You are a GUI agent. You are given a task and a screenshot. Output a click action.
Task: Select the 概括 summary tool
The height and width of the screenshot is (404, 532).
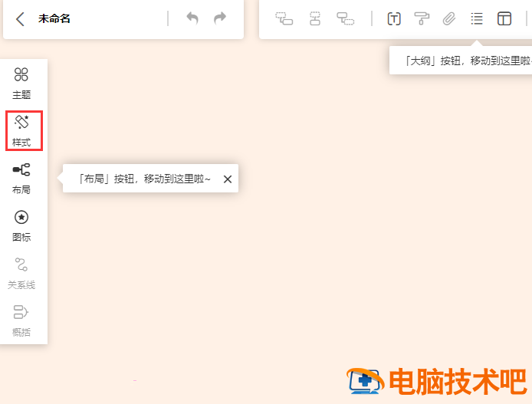click(x=21, y=321)
